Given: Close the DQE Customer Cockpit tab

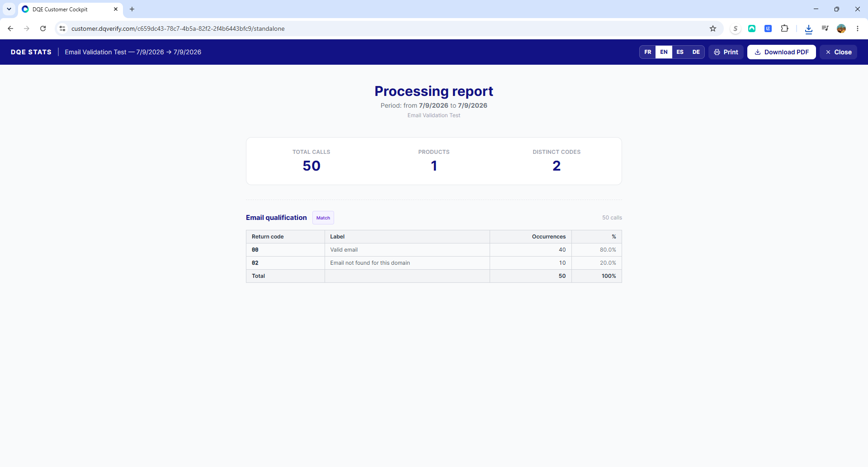Looking at the screenshot, I should (x=116, y=9).
